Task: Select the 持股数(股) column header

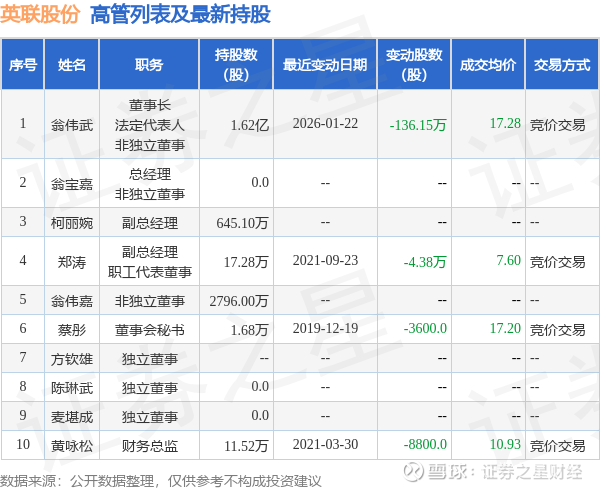Action: tap(236, 65)
